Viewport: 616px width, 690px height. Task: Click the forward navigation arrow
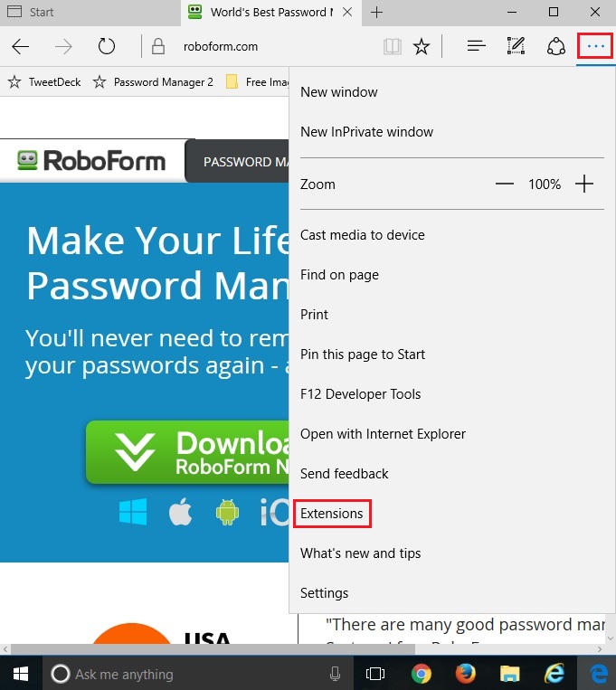[63, 46]
